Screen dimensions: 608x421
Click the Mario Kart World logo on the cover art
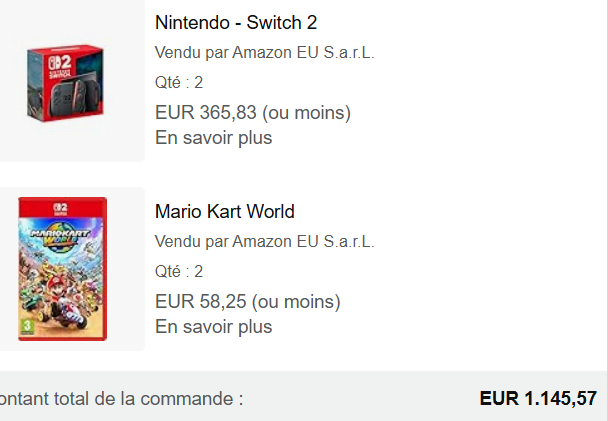(x=60, y=236)
